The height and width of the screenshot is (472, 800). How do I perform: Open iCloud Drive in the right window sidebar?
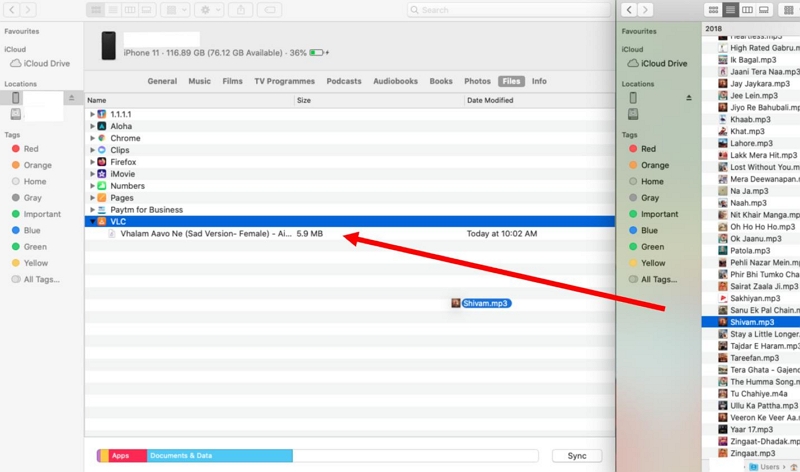[658, 63]
